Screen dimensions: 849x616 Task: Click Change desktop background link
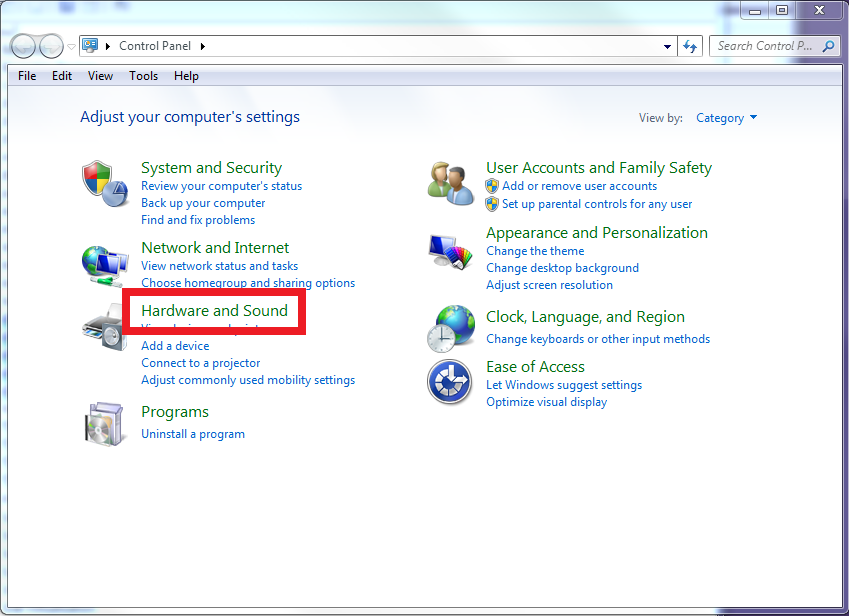(x=562, y=268)
